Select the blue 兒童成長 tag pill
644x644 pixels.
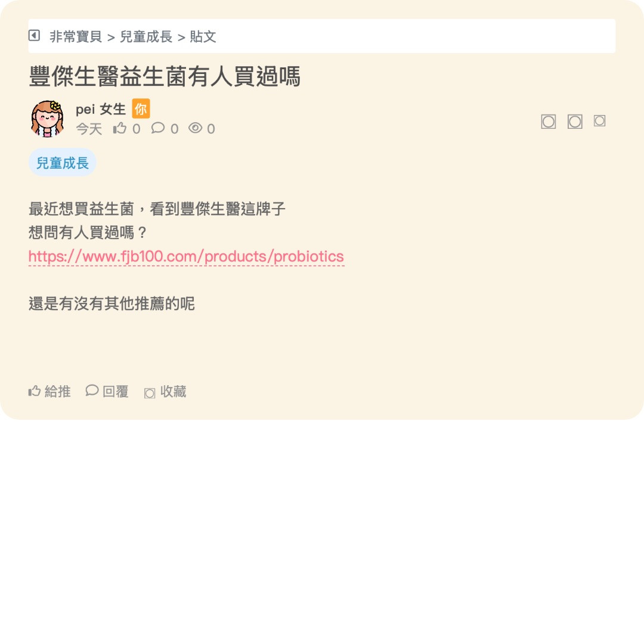[x=63, y=163]
